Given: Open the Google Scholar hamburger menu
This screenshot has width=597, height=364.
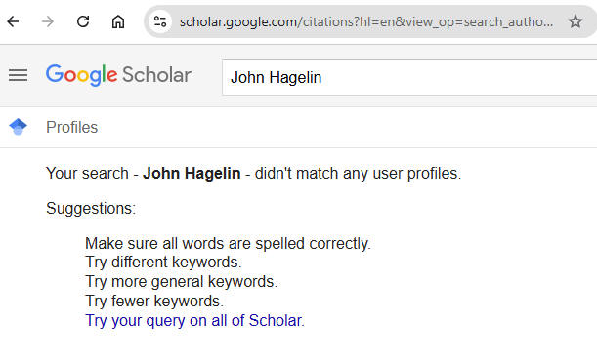Looking at the screenshot, I should click(19, 75).
